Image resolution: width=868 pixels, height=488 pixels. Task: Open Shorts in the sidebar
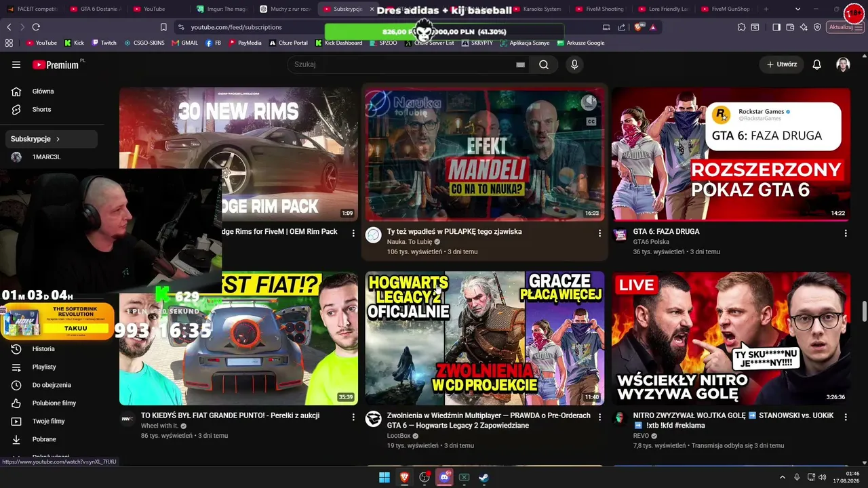[x=41, y=109]
